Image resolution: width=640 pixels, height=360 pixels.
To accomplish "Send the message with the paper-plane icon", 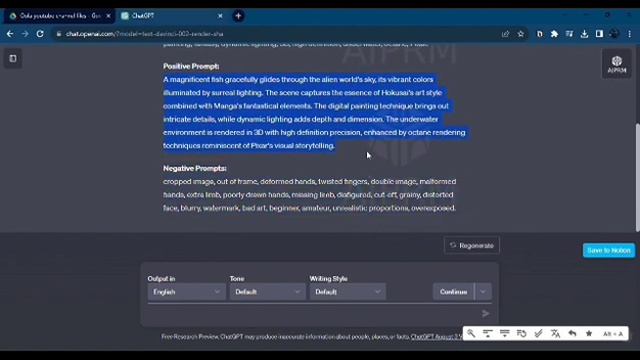I will (x=485, y=313).
